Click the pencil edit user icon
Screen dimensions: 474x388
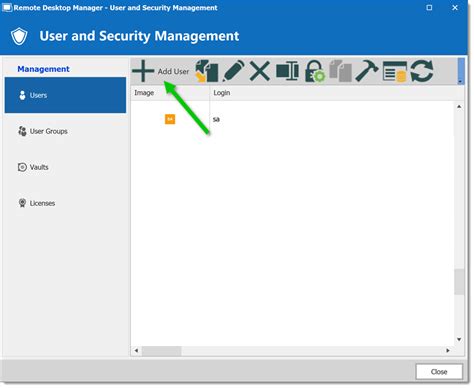(233, 71)
